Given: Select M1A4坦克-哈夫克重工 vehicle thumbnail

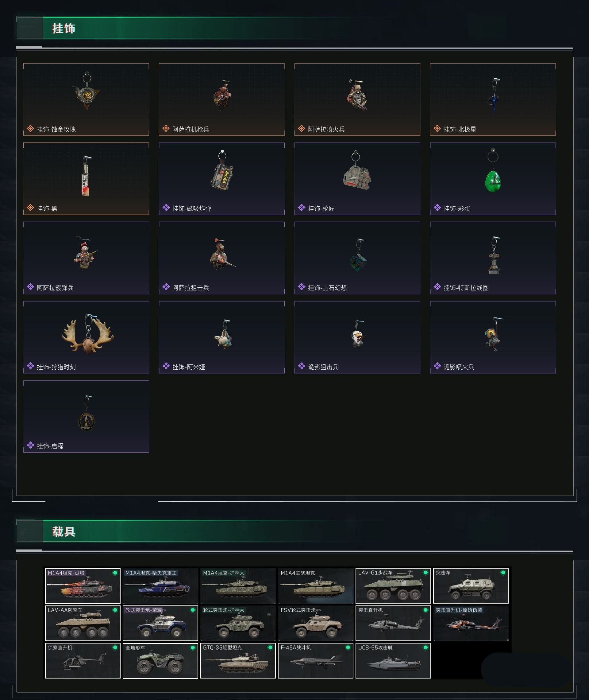Looking at the screenshot, I should point(160,586).
